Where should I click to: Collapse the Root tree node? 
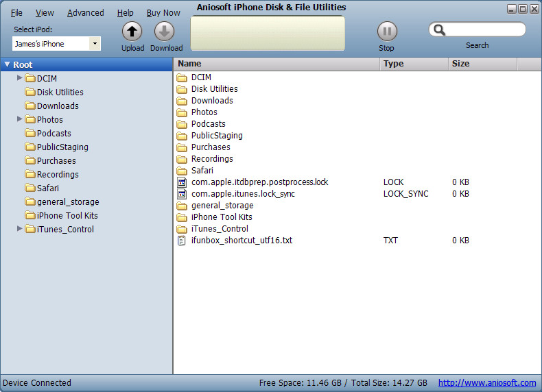(x=8, y=64)
